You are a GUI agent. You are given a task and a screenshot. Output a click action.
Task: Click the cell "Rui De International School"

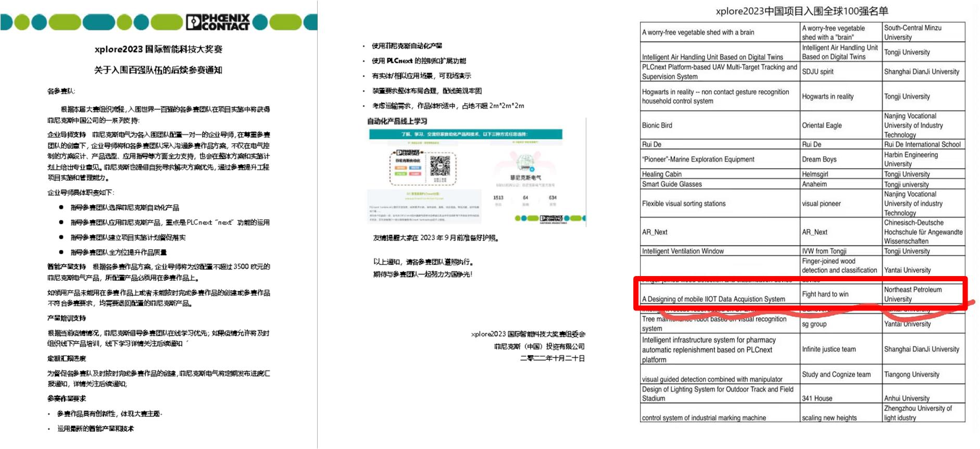(924, 144)
